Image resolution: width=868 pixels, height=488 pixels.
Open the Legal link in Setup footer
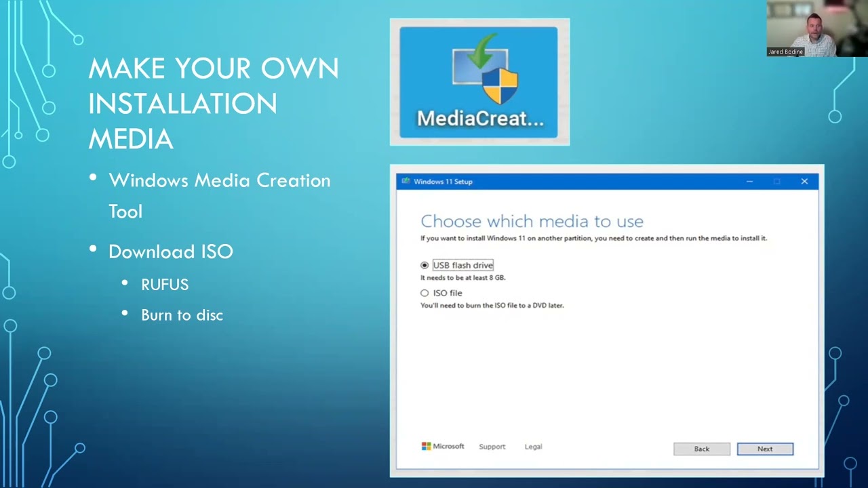(534, 447)
